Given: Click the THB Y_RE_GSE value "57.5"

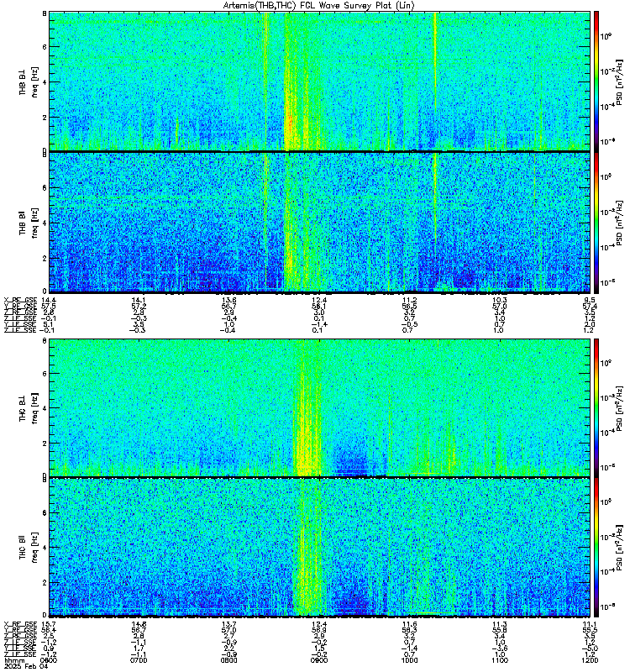Looking at the screenshot, I should tap(49, 306).
